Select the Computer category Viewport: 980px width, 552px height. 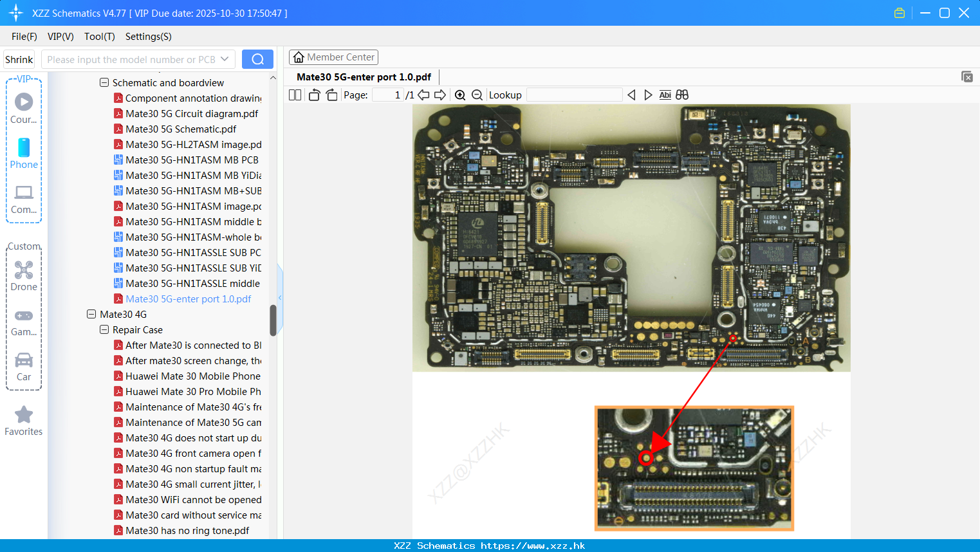point(24,199)
